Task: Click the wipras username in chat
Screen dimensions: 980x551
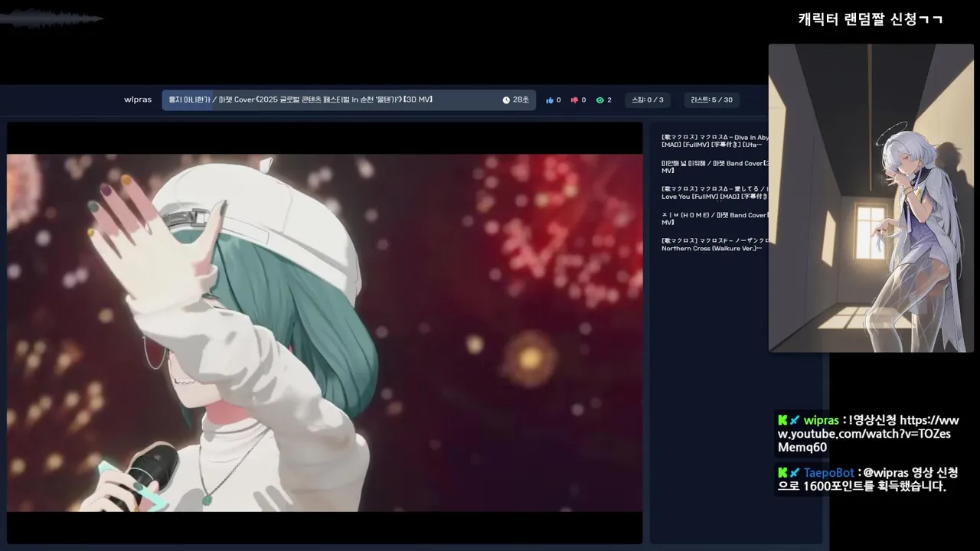Action: (822, 420)
